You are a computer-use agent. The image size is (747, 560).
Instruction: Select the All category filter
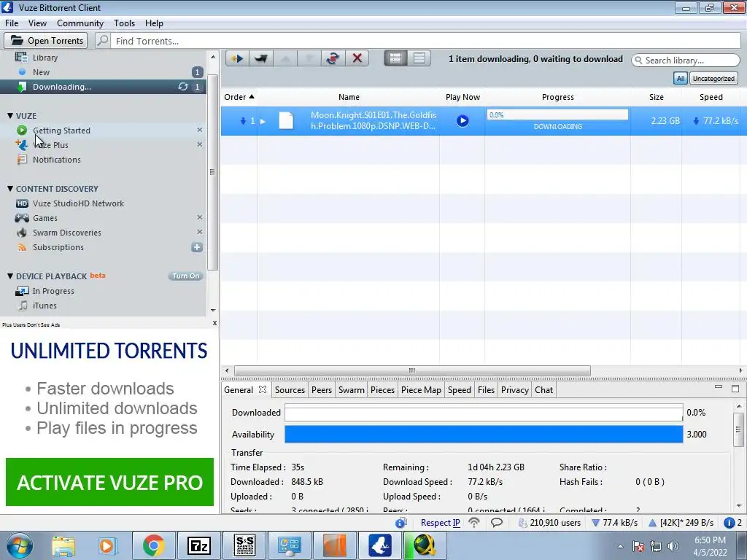[680, 79]
